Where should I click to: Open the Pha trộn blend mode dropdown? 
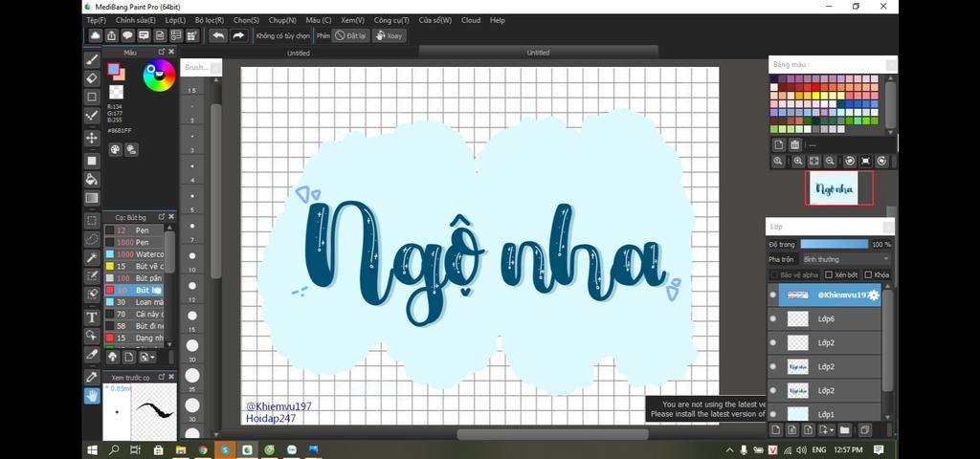(846, 259)
